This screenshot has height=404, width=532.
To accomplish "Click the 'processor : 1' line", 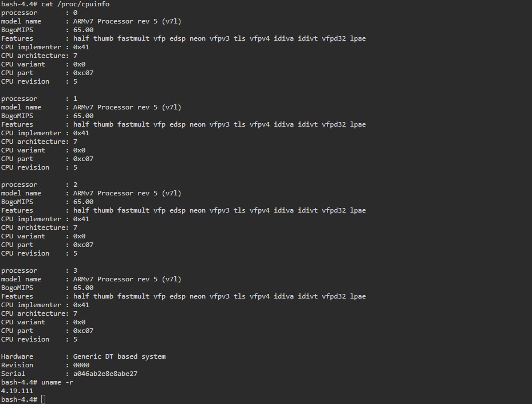I will point(39,99).
